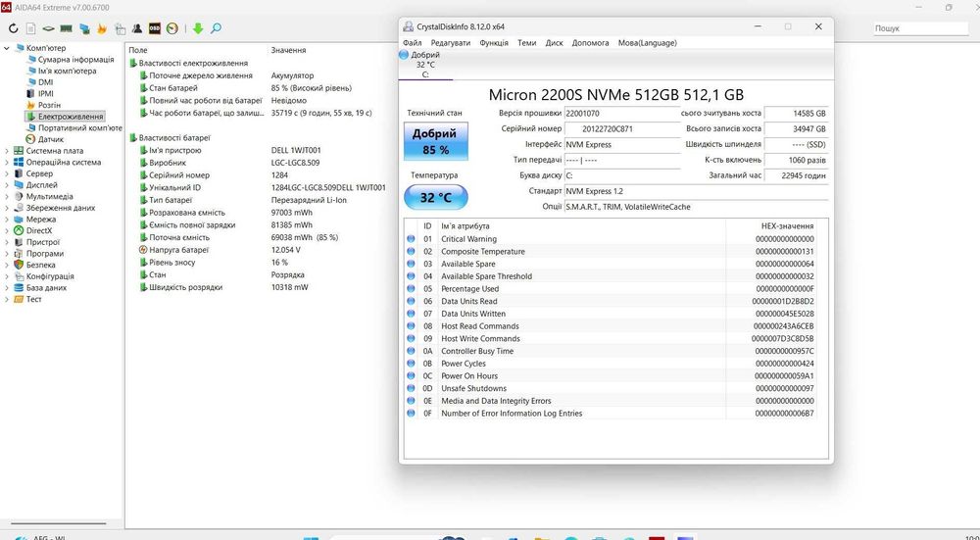Click the firmware version field 22001070

[x=622, y=114]
